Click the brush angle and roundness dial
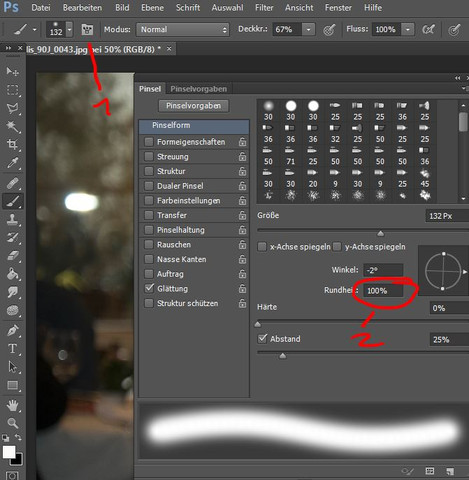Viewport: 469px width, 480px height. 443,272
